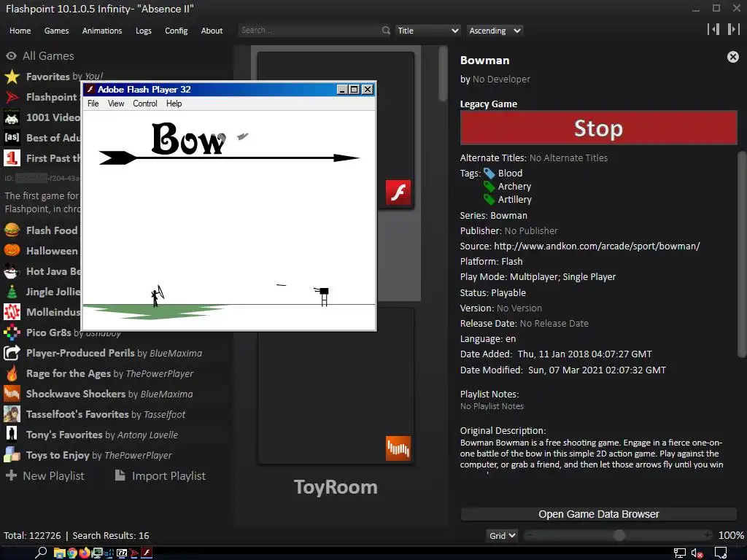
Task: Open Help menu in Flash Player
Action: 174,104
